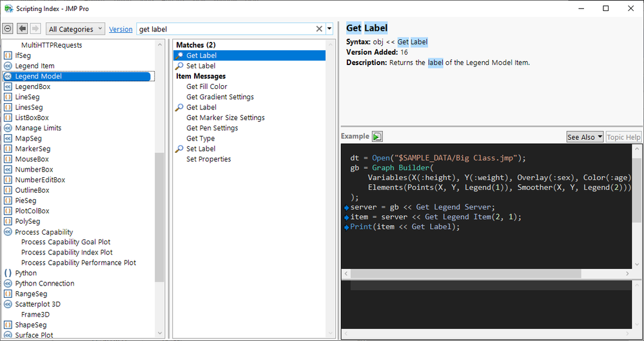Open the search history dropdown arrow

point(329,29)
